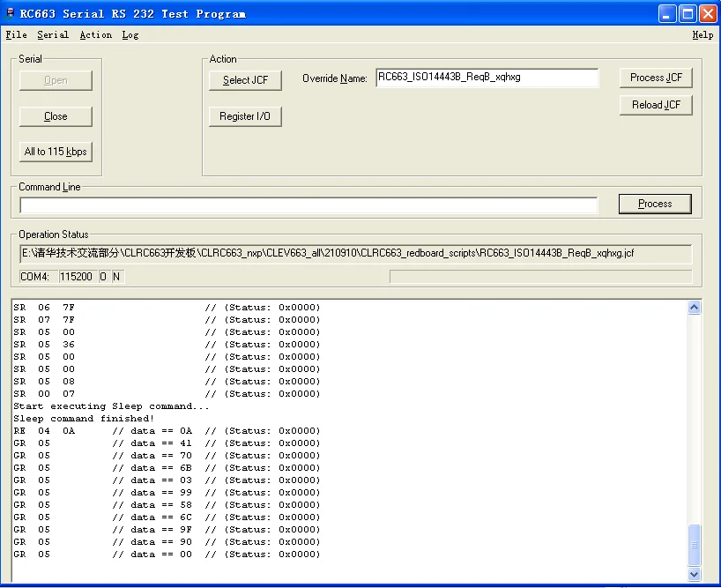Maximize the RC663 test program window
The width and height of the screenshot is (721, 588).
click(x=688, y=14)
